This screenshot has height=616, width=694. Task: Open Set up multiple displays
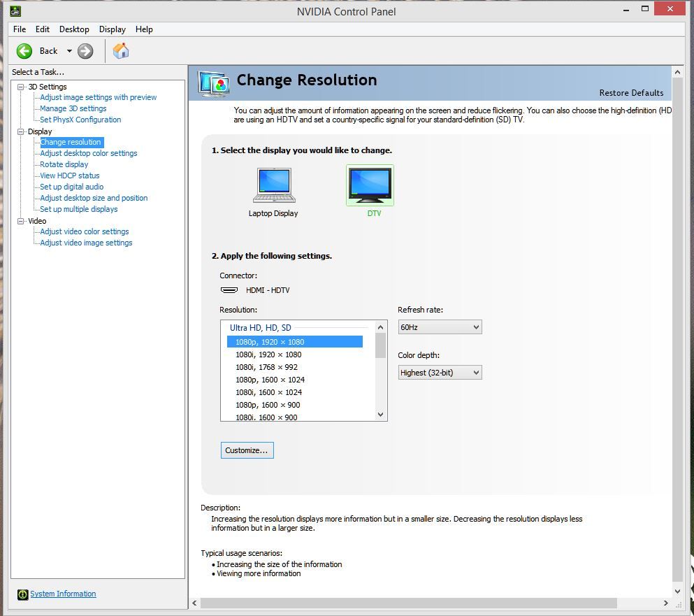coord(79,209)
